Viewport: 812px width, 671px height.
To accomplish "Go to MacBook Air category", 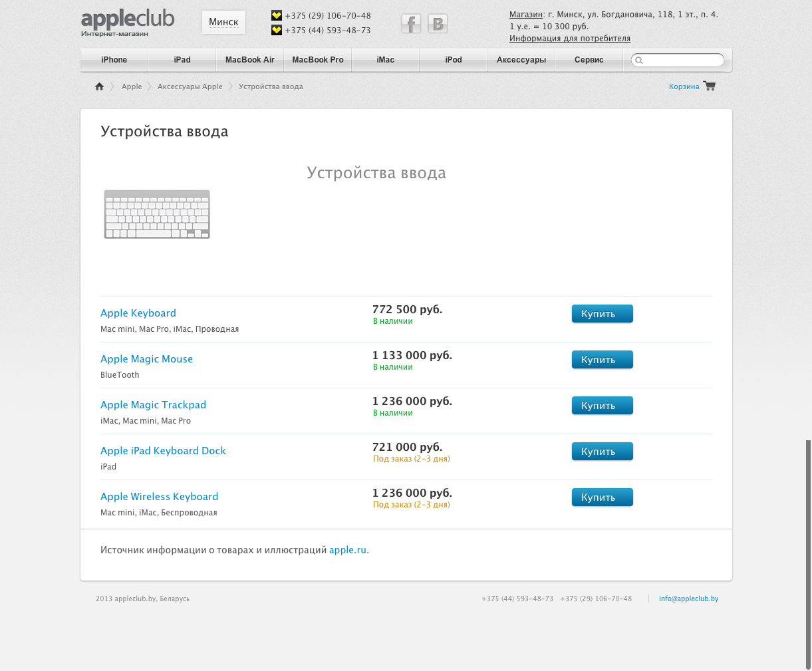I will [250, 60].
